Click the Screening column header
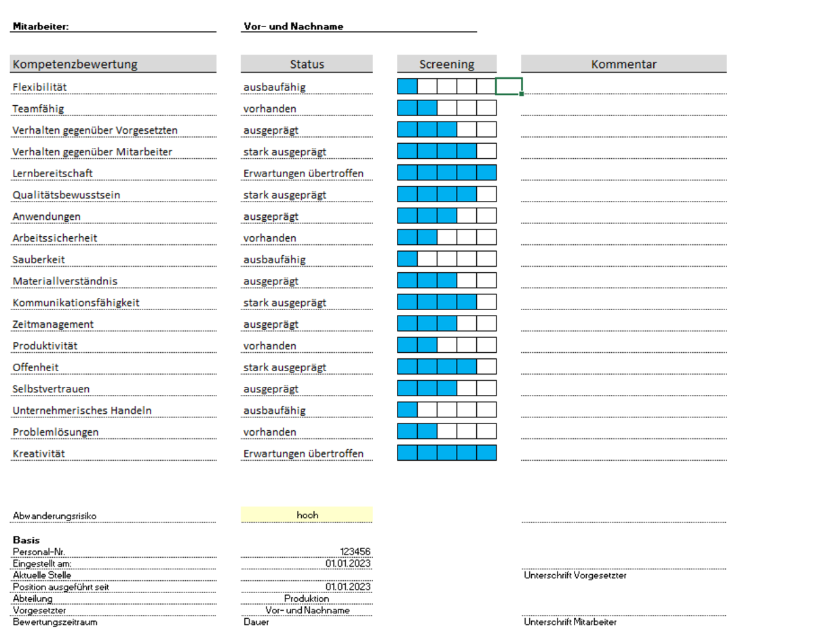The image size is (814, 644). (446, 64)
